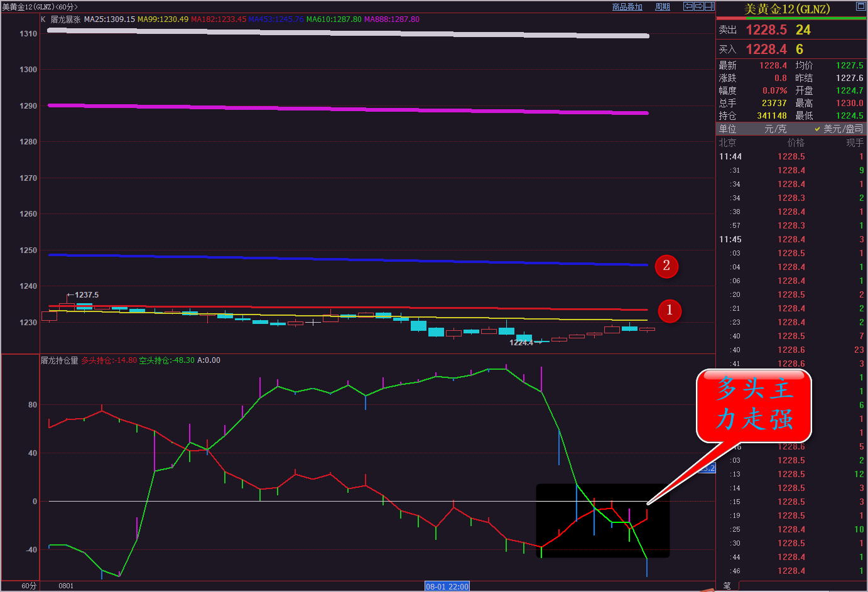Click the red circle marker 1
Screen dimensions: 868x592
tap(669, 310)
